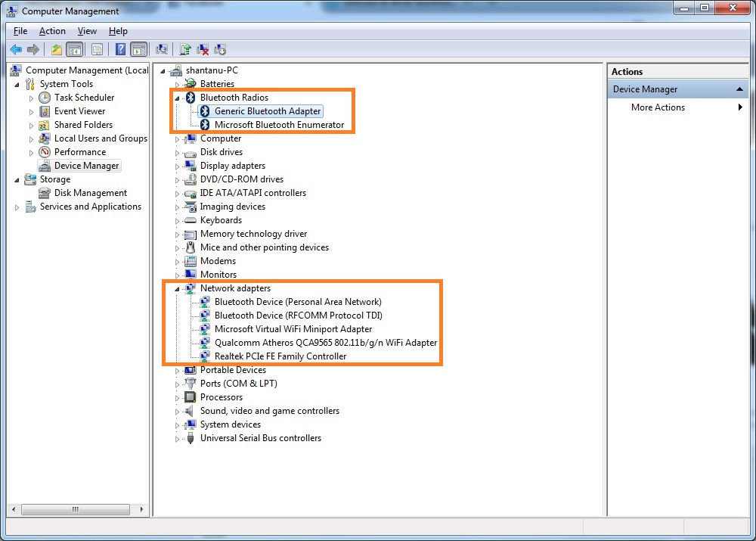Open the View menu

[87, 31]
